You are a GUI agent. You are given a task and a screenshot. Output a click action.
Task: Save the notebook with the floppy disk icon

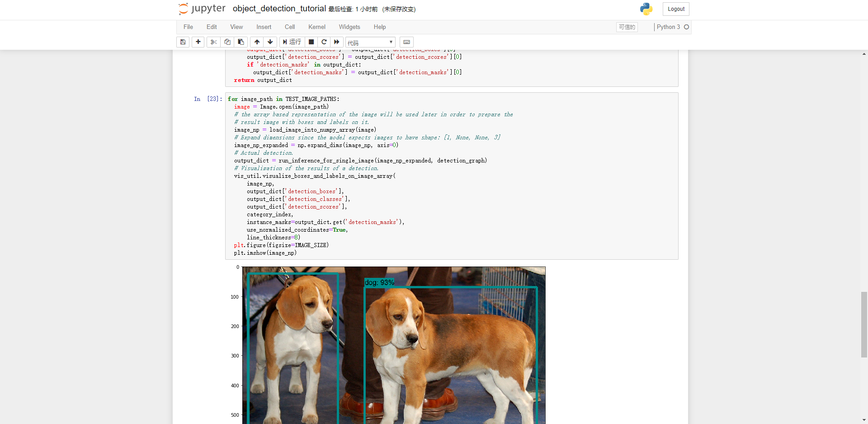click(183, 42)
